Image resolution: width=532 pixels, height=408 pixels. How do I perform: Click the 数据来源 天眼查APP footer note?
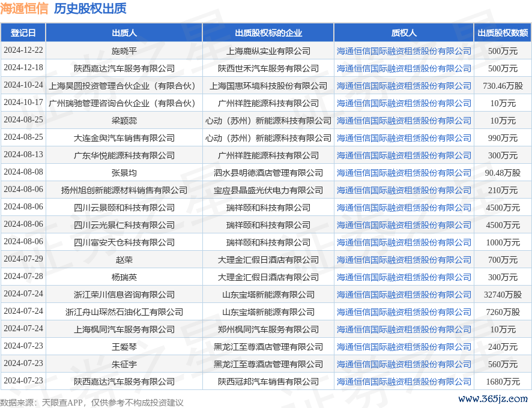pos(92,403)
